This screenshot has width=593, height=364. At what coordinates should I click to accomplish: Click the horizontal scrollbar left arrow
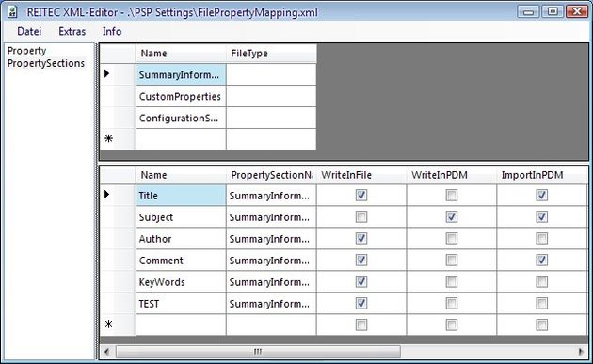[x=106, y=352]
